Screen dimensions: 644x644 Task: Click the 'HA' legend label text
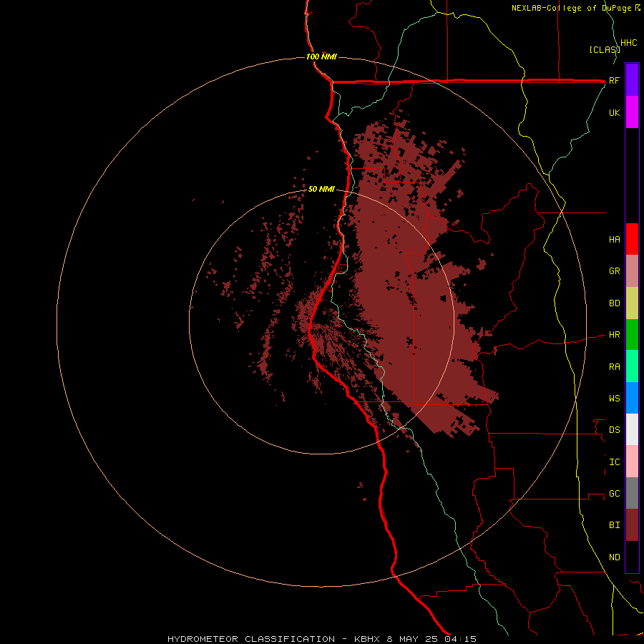tap(614, 239)
